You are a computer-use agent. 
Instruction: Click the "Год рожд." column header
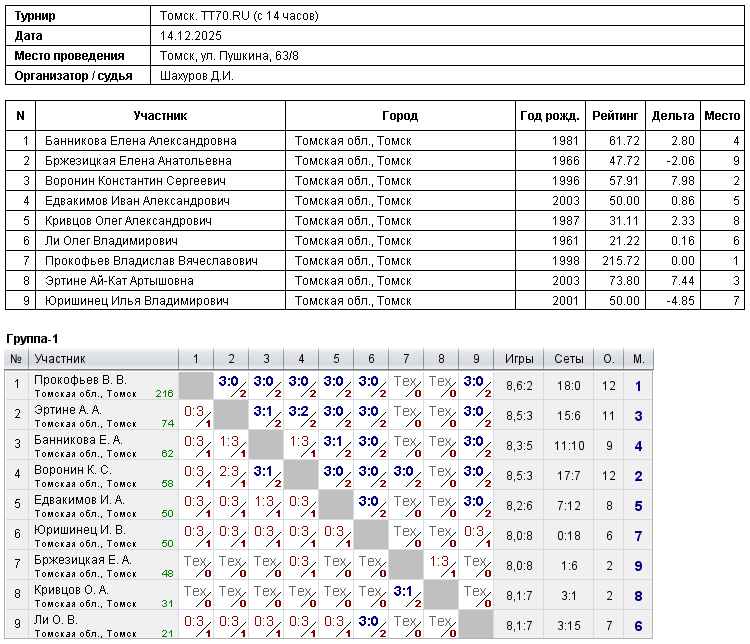[549, 116]
